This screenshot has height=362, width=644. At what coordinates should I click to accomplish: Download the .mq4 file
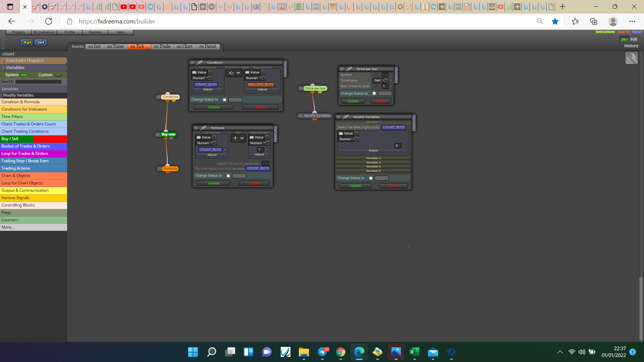point(26,42)
